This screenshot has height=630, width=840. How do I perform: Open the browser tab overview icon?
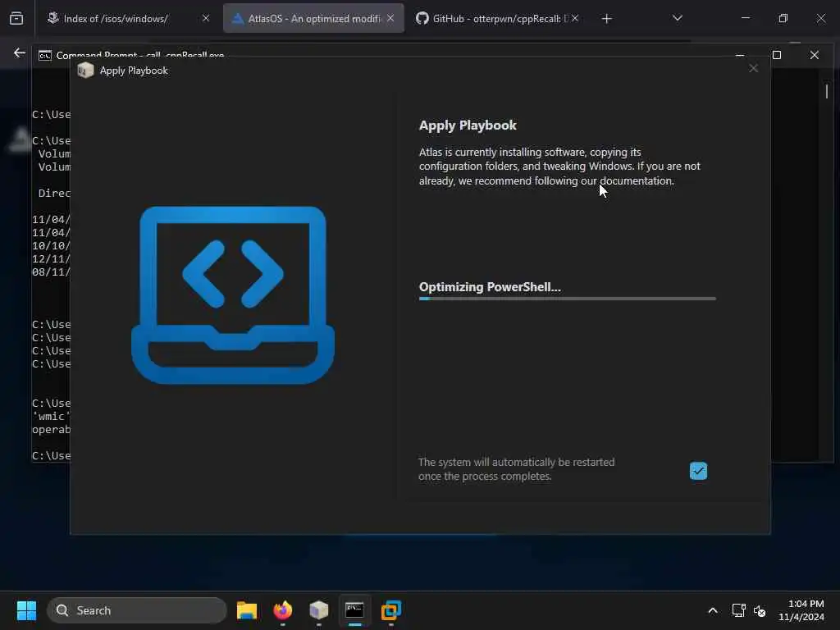16,18
